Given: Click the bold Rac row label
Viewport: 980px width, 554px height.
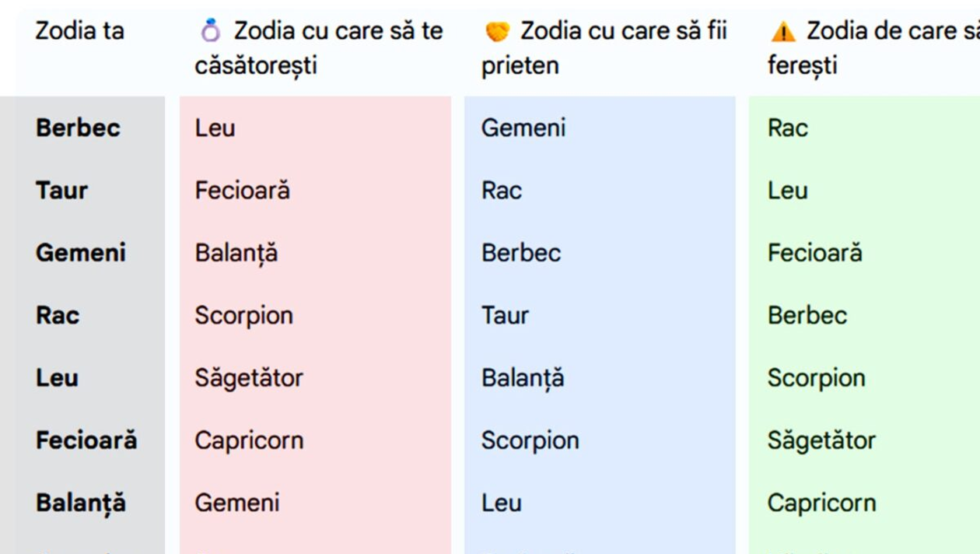Looking at the screenshot, I should tap(58, 315).
